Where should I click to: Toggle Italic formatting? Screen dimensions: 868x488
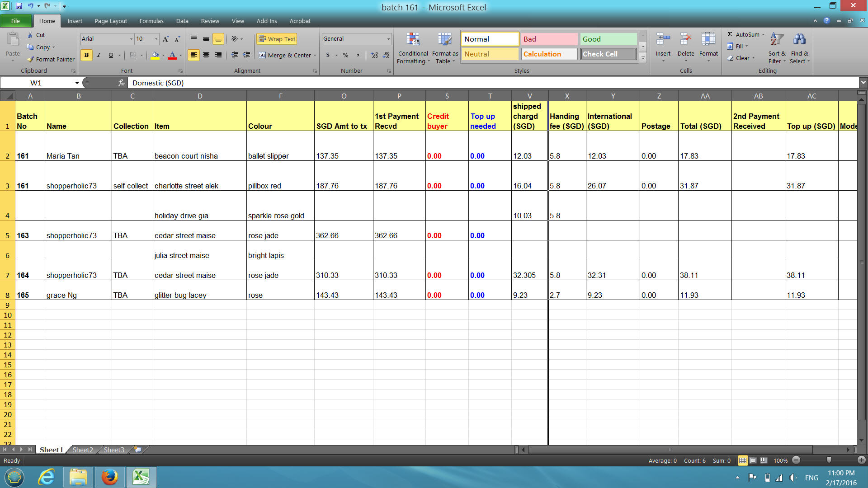point(99,55)
